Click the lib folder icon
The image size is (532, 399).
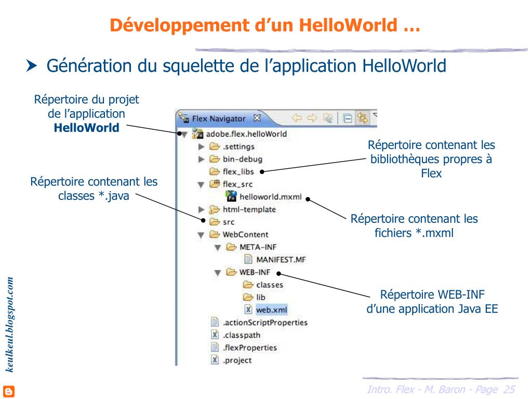click(x=248, y=297)
